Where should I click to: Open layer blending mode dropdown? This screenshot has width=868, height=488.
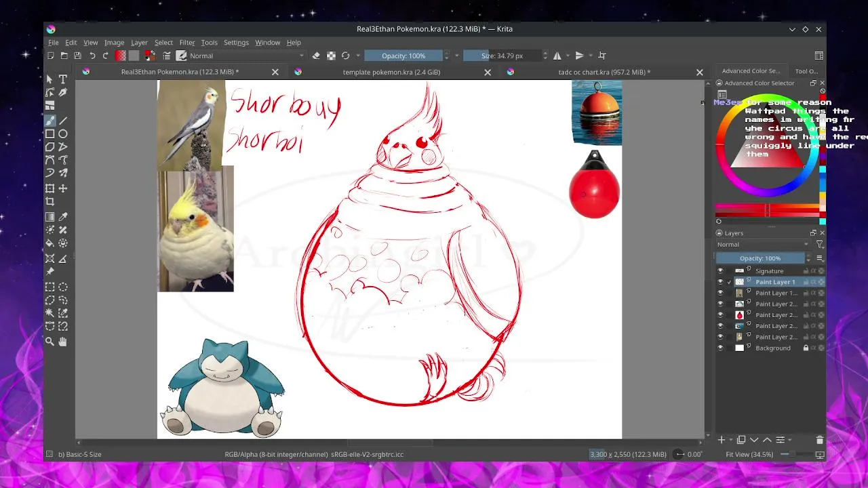pos(763,245)
